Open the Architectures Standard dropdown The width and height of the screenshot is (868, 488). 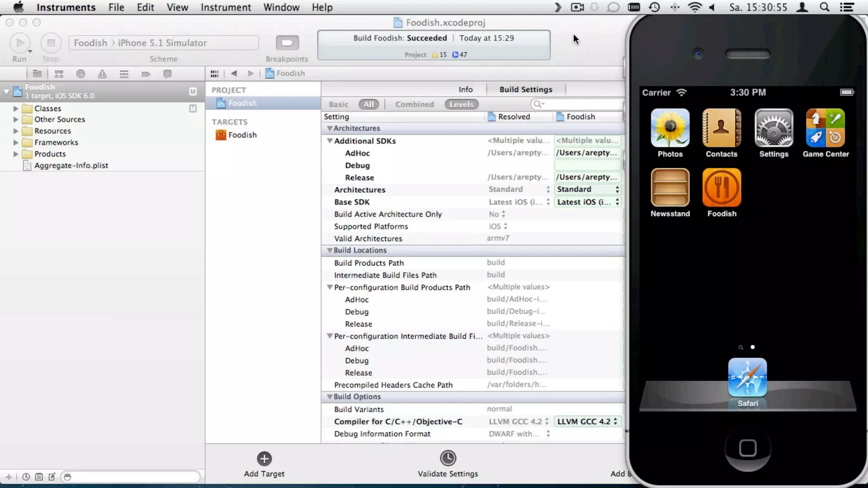(x=587, y=189)
